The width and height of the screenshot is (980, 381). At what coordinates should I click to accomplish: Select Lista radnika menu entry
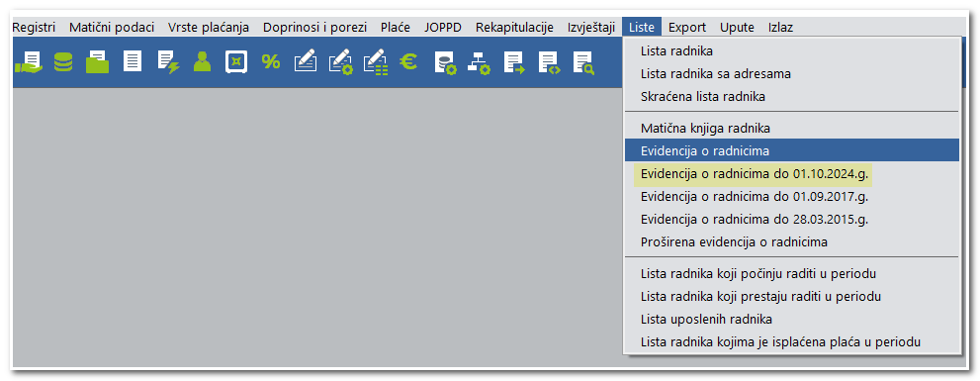click(791, 50)
